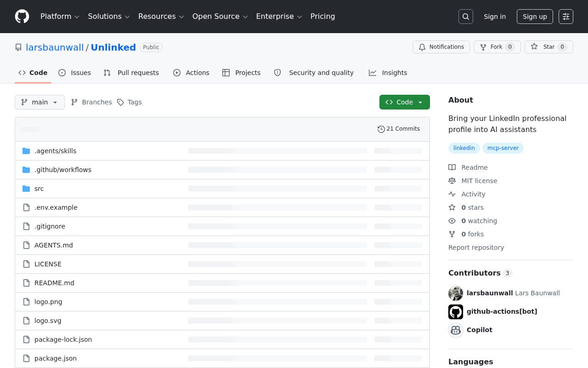The width and height of the screenshot is (588, 368).
Task: Click github-actions[bot] contributor avatar
Action: 456,311
